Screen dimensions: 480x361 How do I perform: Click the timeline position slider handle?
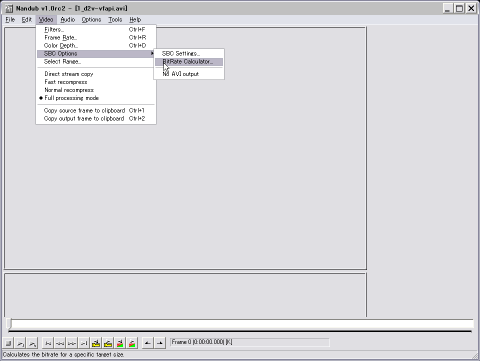pyautogui.click(x=10, y=324)
